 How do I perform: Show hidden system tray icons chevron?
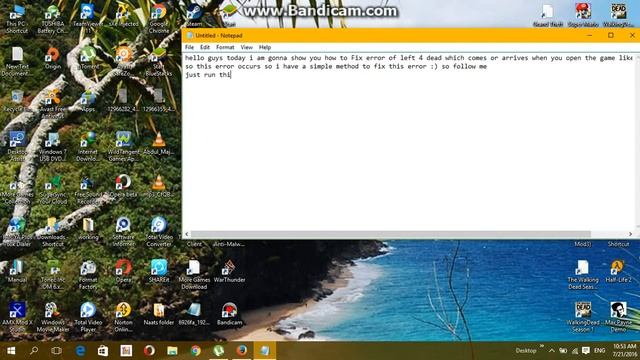(x=552, y=351)
